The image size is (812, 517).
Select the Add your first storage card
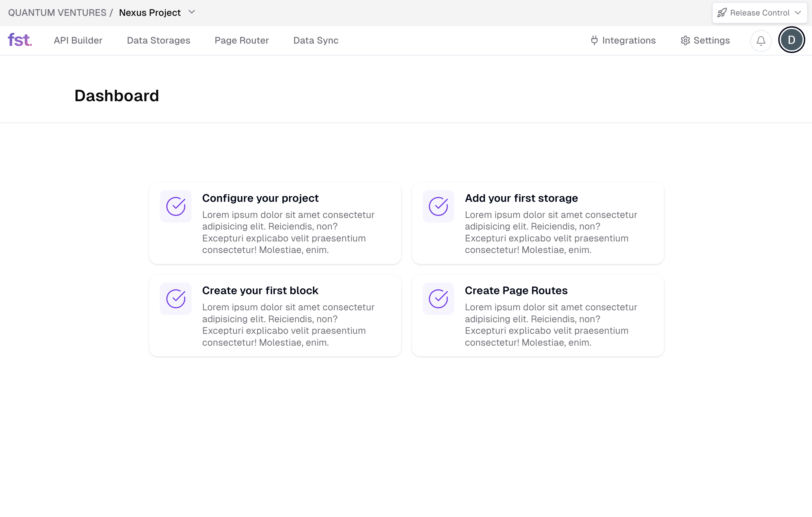538,223
